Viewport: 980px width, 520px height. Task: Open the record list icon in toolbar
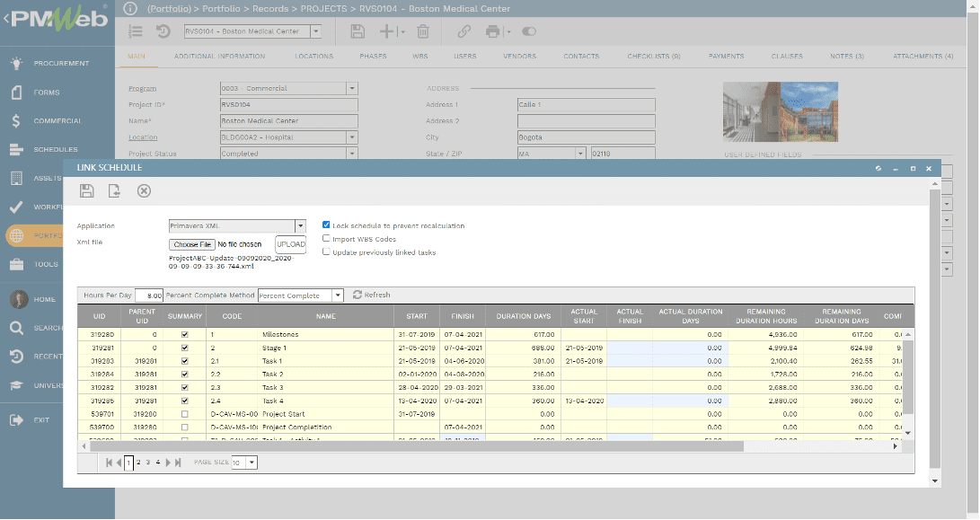(x=135, y=31)
